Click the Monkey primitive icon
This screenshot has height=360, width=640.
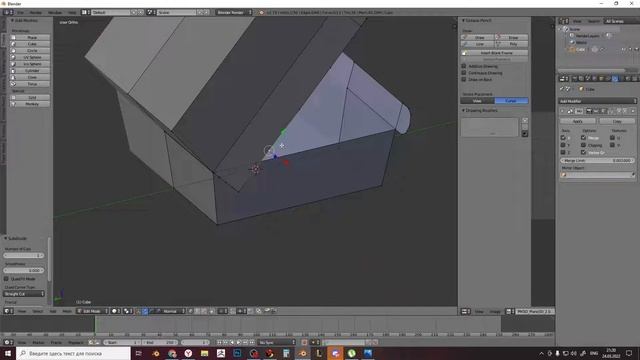[x=13, y=104]
